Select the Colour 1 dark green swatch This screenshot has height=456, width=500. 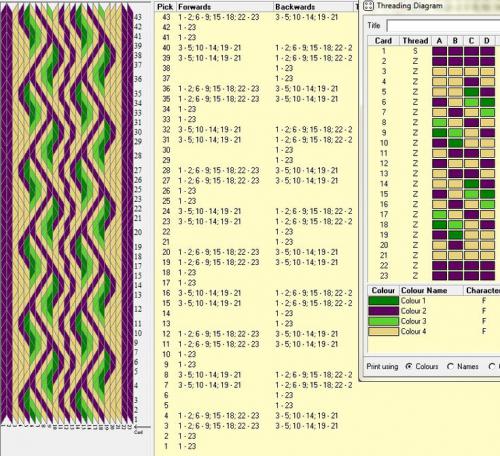click(x=383, y=301)
